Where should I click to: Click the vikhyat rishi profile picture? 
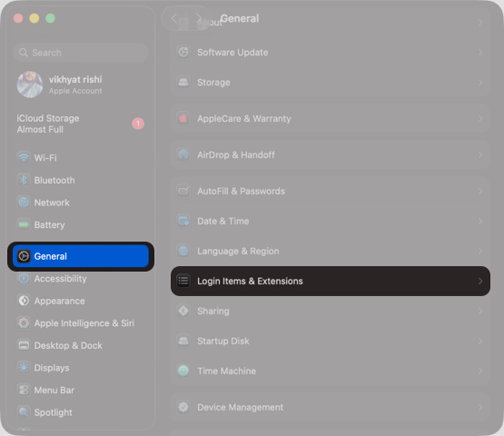click(30, 84)
